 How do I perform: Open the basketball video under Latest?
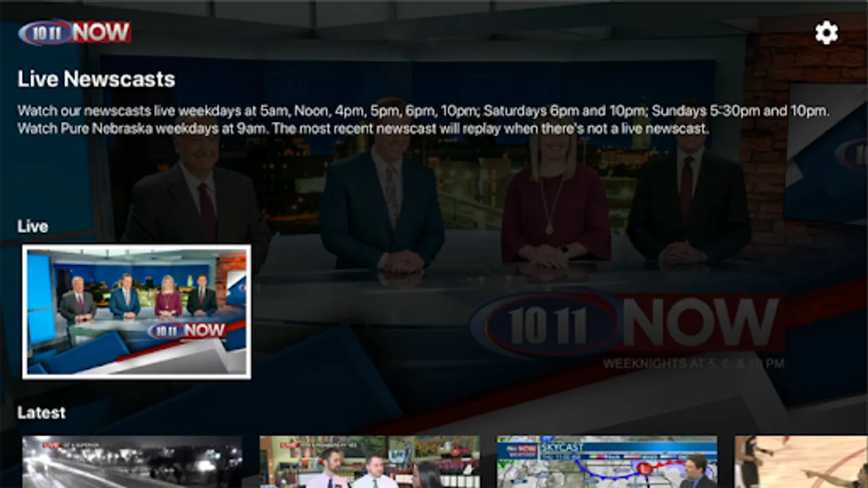[801, 462]
